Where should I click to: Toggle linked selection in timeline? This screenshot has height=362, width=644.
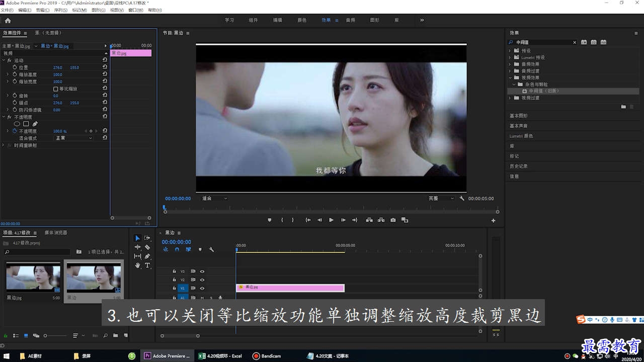(188, 249)
